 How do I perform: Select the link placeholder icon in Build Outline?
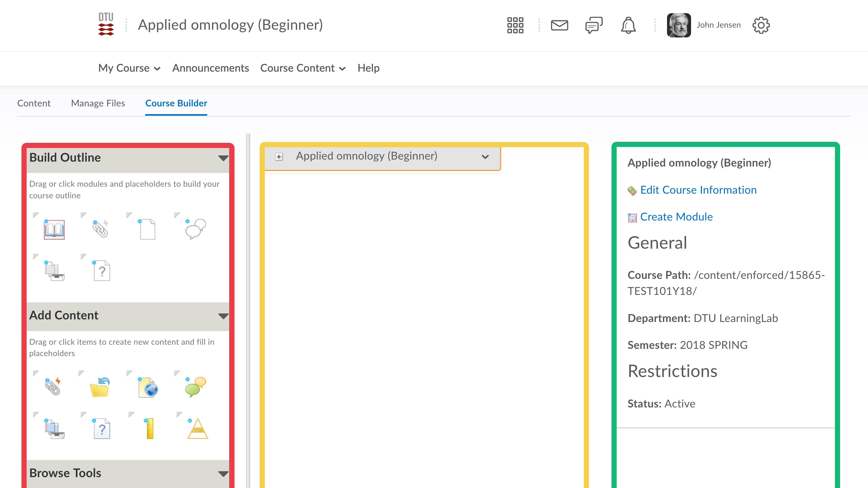[100, 229]
